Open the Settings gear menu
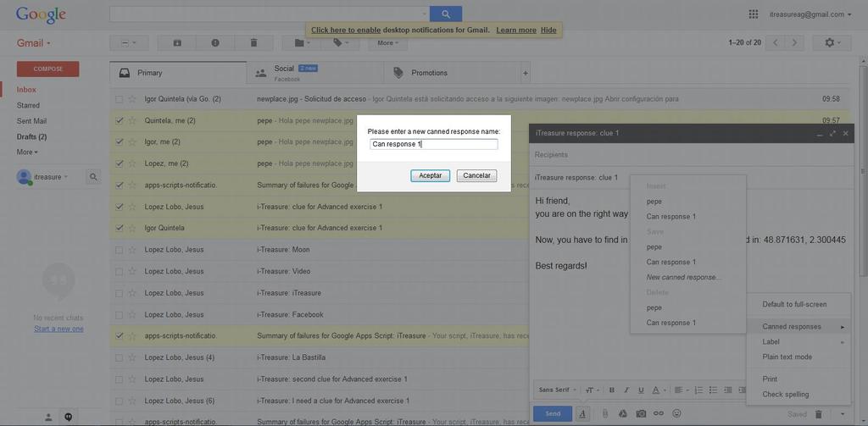 pos(832,42)
